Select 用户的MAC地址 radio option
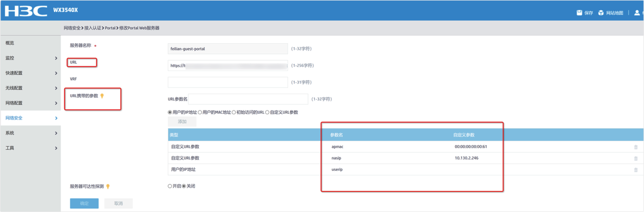The height and width of the screenshot is (212, 644). tap(200, 112)
